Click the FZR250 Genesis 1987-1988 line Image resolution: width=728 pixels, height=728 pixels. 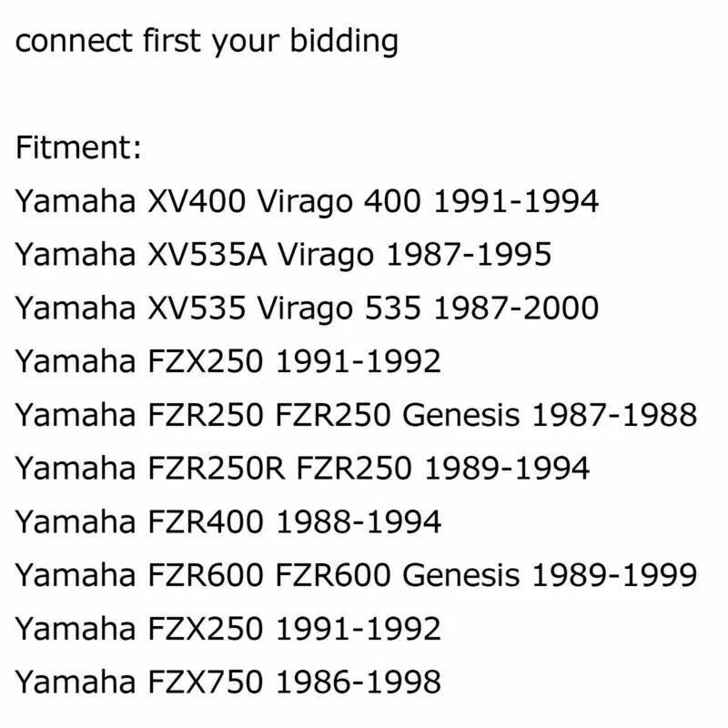pyautogui.click(x=356, y=415)
